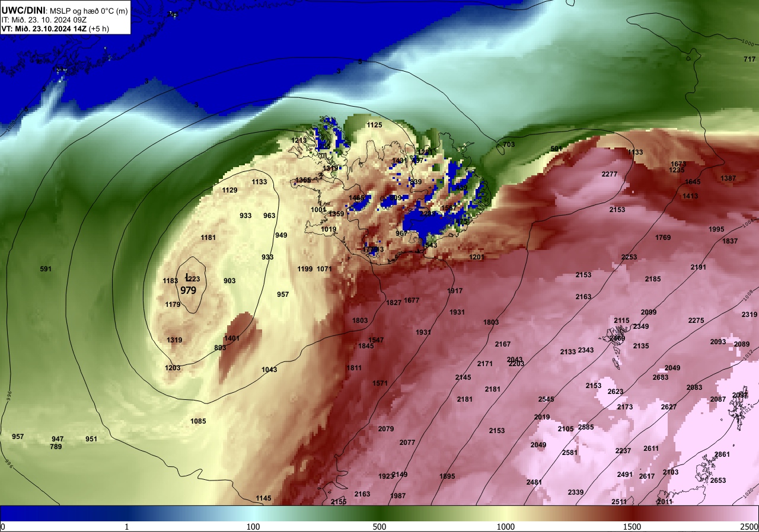
Task: Click the 2011 height value
Action: click(x=665, y=502)
